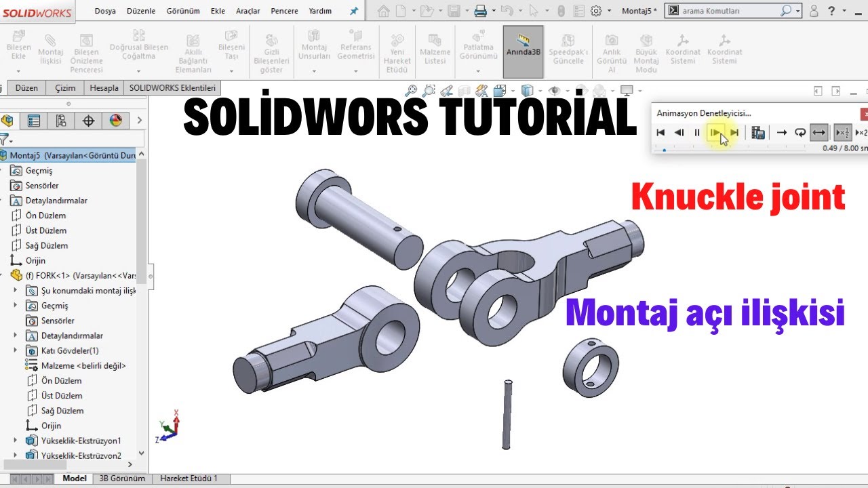Open DisplayManager color ball tab
The width and height of the screenshot is (868, 488).
pos(116,121)
